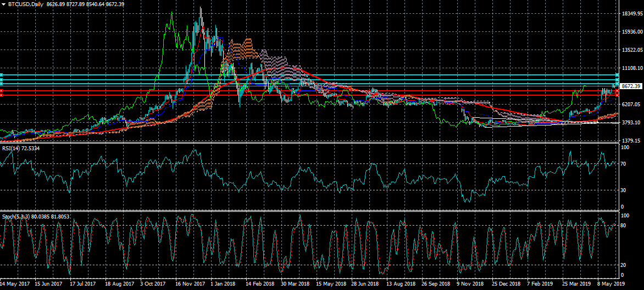Viewport: 644px width, 290px height.
Task: Select the lowest red line's left handle
Action: point(2,95)
